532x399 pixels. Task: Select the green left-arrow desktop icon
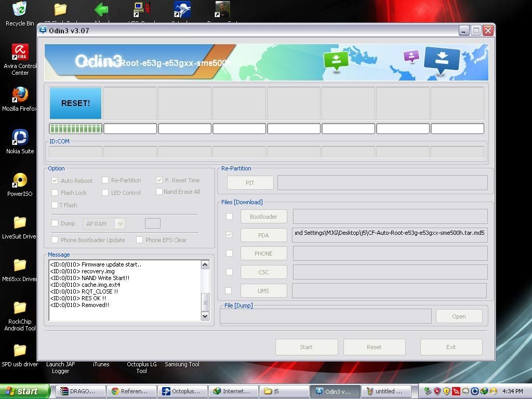101,9
